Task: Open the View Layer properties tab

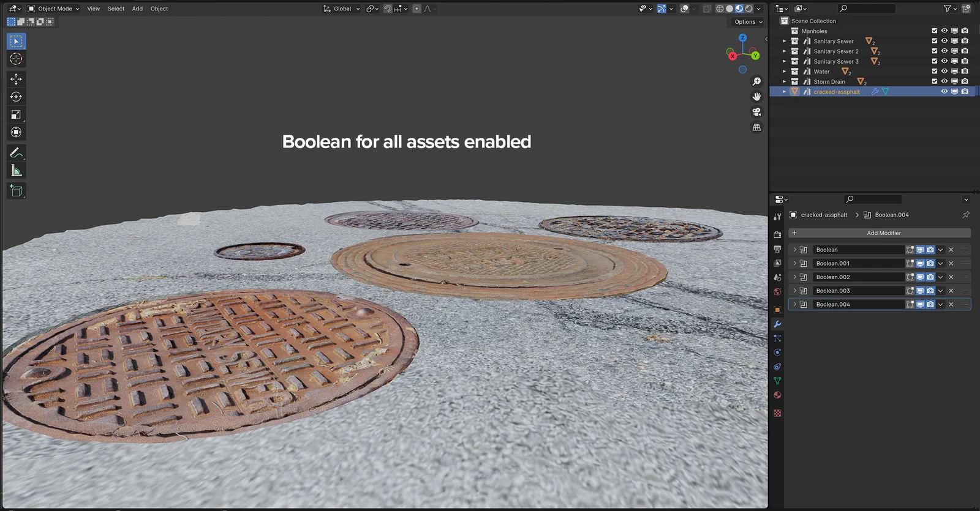Action: tap(777, 263)
